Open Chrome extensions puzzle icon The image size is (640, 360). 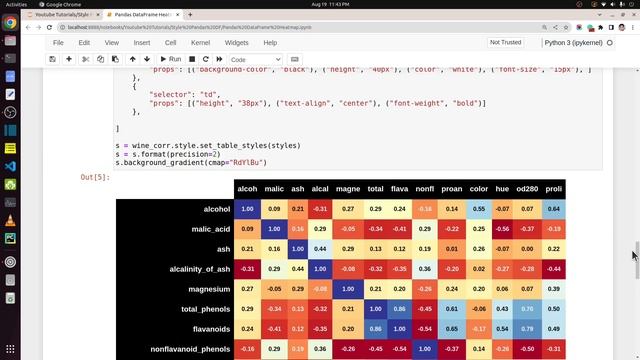[601, 27]
